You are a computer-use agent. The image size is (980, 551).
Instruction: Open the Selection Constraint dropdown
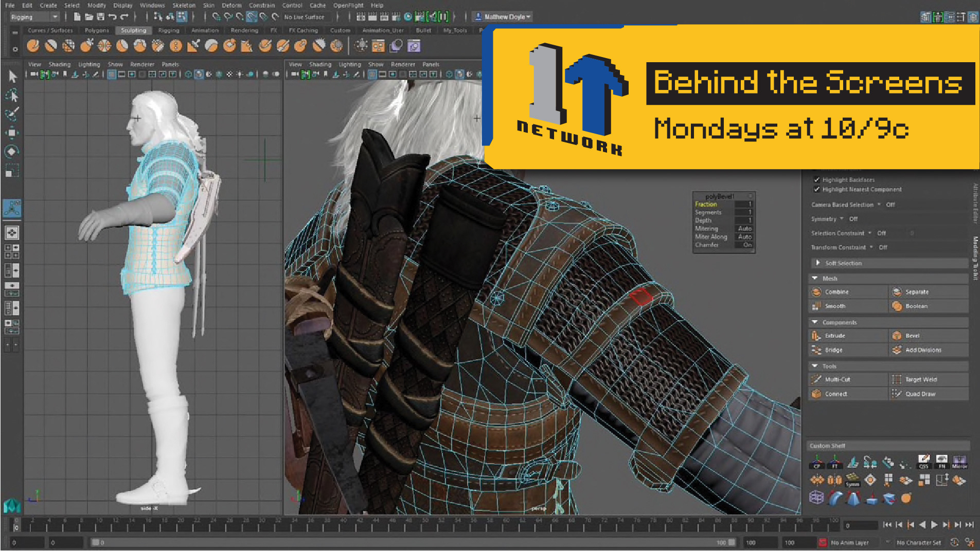coord(870,233)
